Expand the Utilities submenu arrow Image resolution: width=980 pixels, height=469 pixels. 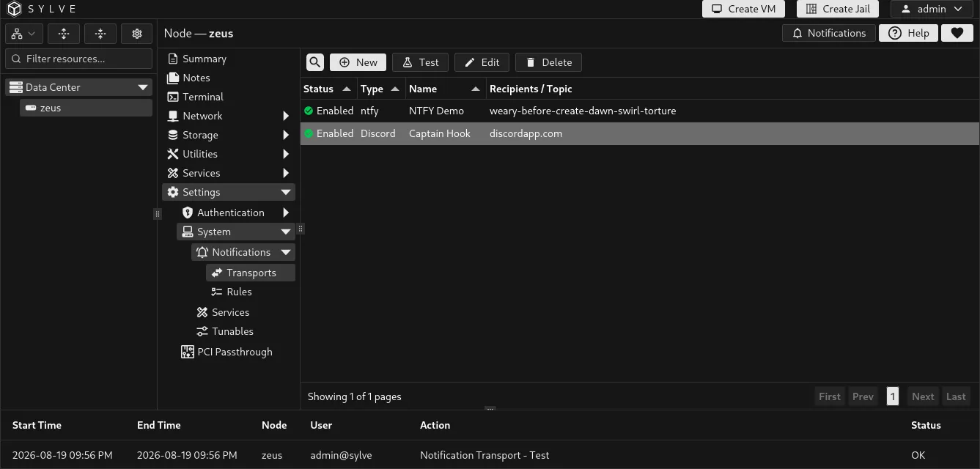coord(286,154)
